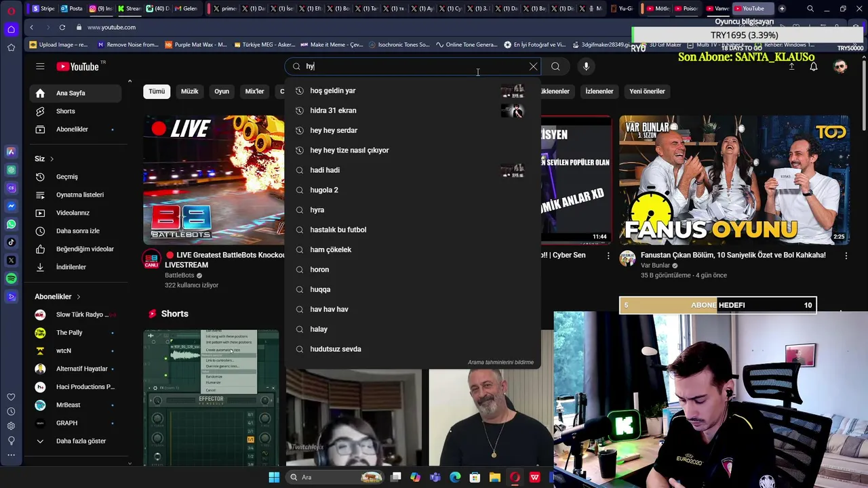Click the upload arrow icon near the bell

791,66
